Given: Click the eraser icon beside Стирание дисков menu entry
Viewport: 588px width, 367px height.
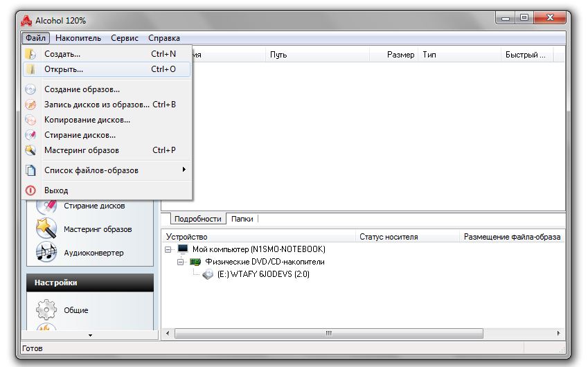Looking at the screenshot, I should coord(30,135).
